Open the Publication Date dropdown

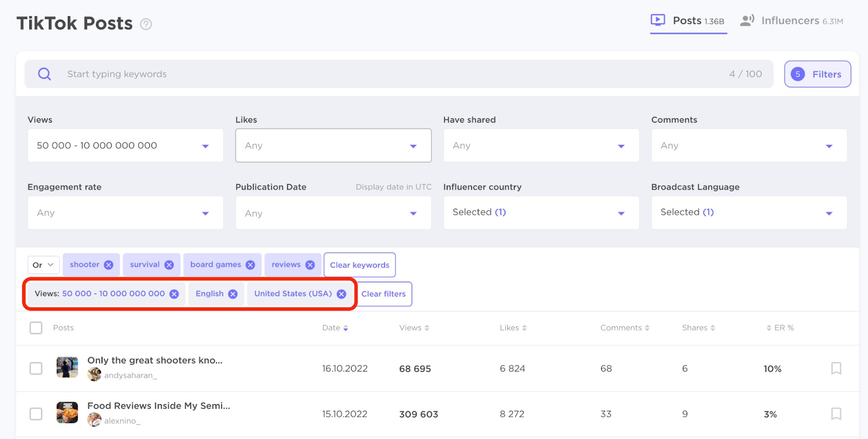click(333, 213)
